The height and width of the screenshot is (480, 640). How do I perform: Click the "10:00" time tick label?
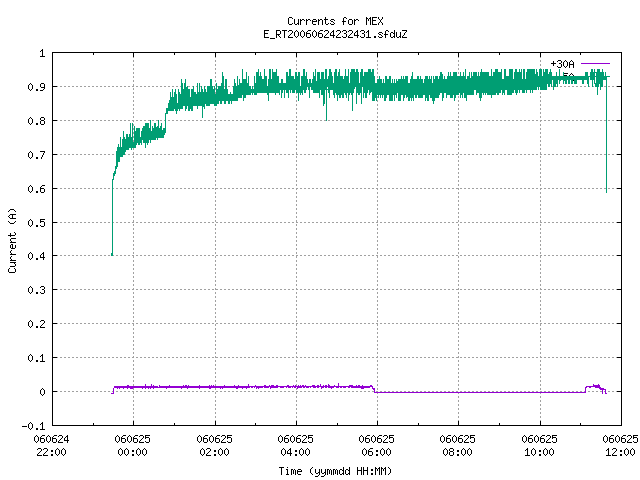coord(539,452)
